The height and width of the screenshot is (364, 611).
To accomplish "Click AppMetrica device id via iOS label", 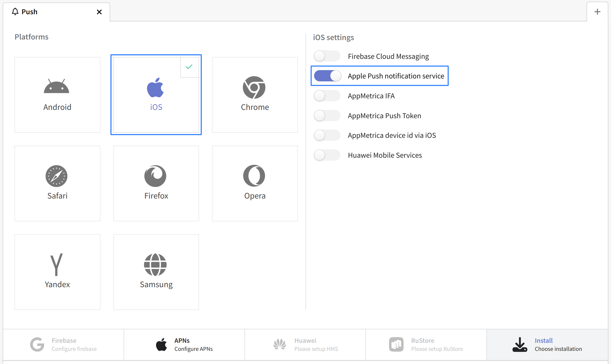I will pyautogui.click(x=392, y=135).
